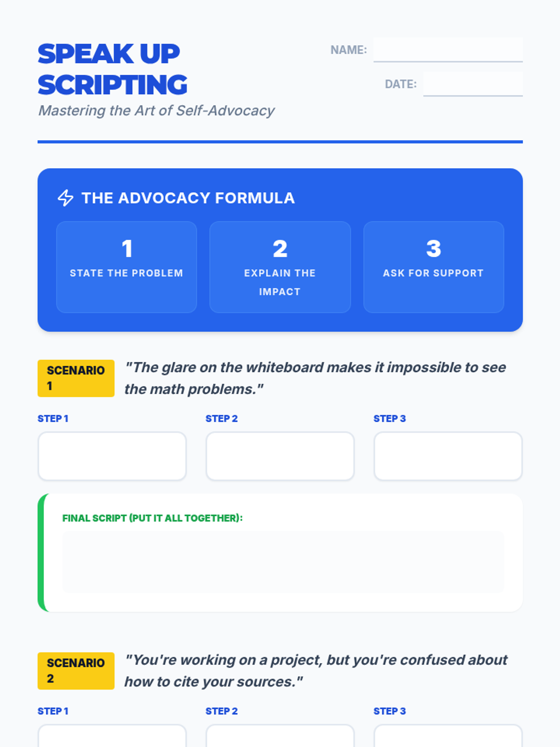Click Scenario 1 Step 1 text box
Screen dimensions: 560x747
112,456
